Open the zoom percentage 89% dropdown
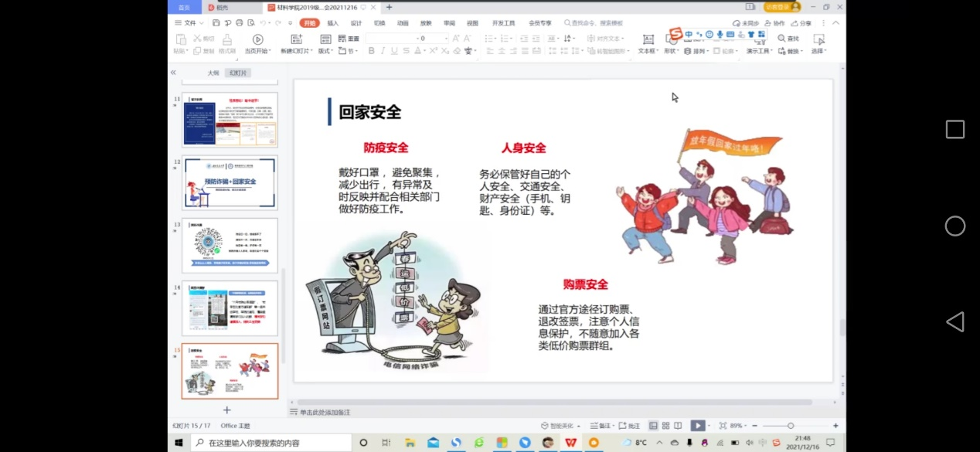The width and height of the screenshot is (980, 452). pyautogui.click(x=737, y=426)
